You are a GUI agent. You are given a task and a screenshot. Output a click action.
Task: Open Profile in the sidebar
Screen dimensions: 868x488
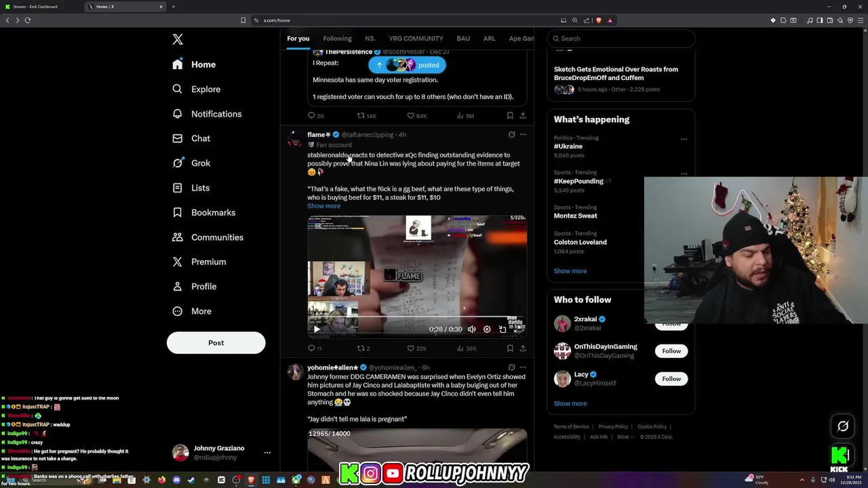[195, 286]
